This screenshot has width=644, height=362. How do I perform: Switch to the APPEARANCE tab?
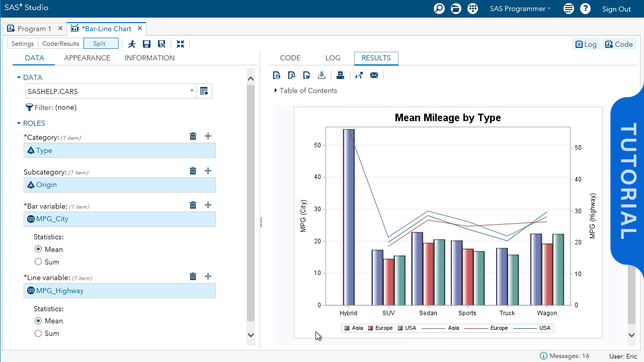tap(87, 58)
